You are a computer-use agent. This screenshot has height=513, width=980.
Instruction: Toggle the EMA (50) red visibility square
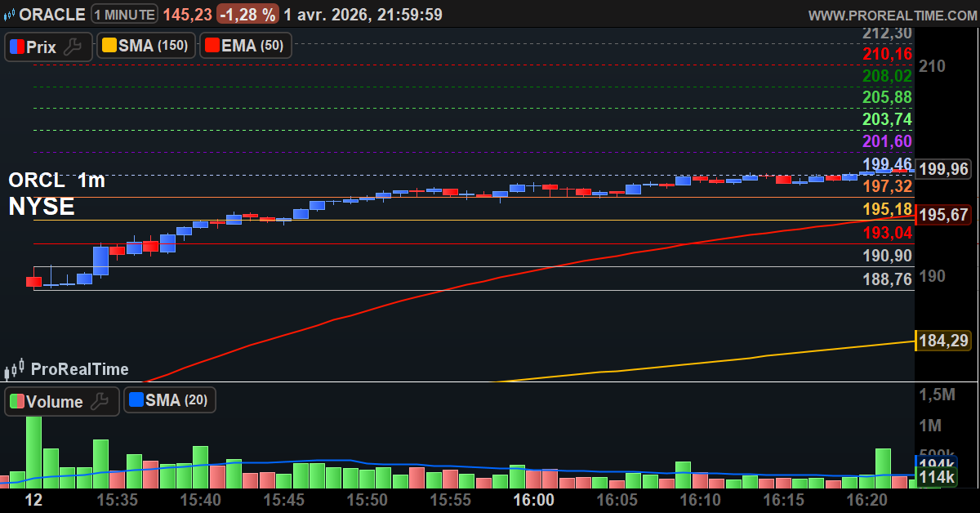[212, 45]
